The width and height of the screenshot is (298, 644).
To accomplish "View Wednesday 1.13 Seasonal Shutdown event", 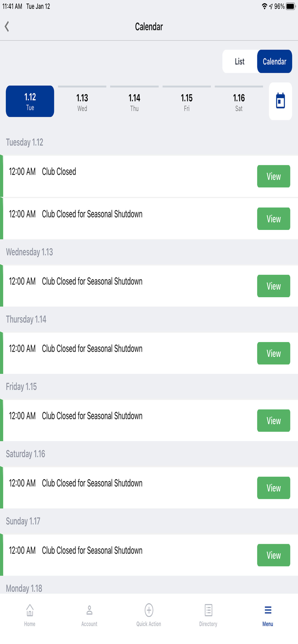I will coord(273,286).
